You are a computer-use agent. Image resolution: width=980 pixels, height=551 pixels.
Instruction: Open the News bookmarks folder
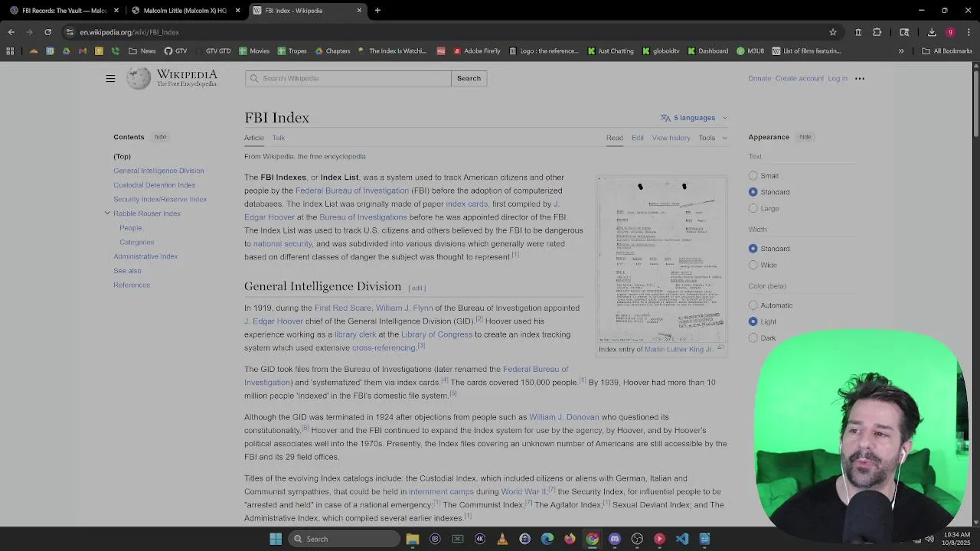click(x=142, y=51)
